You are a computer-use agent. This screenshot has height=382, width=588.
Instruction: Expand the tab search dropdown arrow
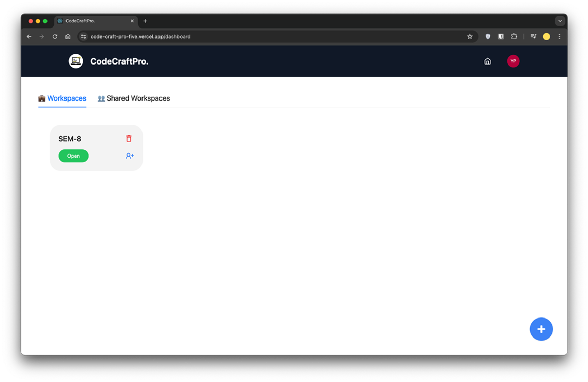(x=560, y=21)
